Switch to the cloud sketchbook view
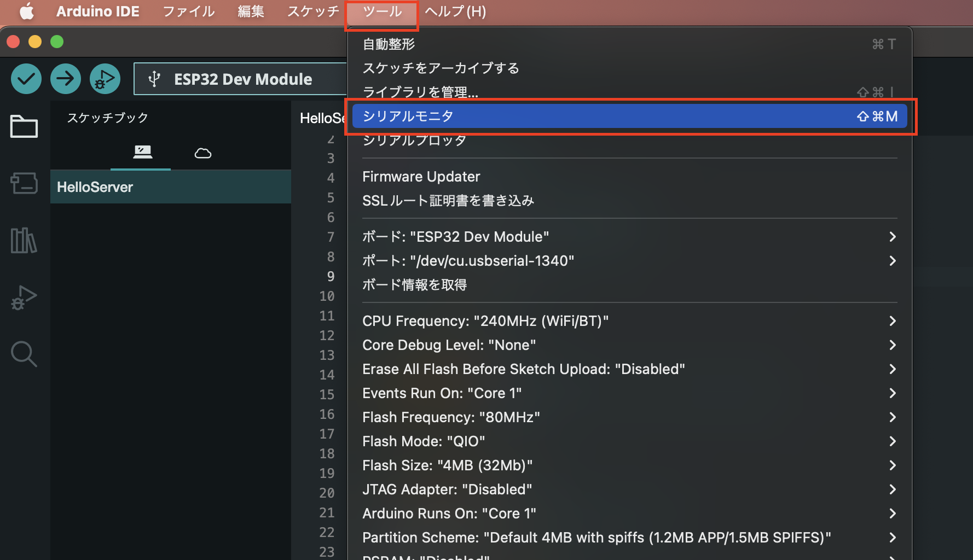973x560 pixels. coord(202,153)
